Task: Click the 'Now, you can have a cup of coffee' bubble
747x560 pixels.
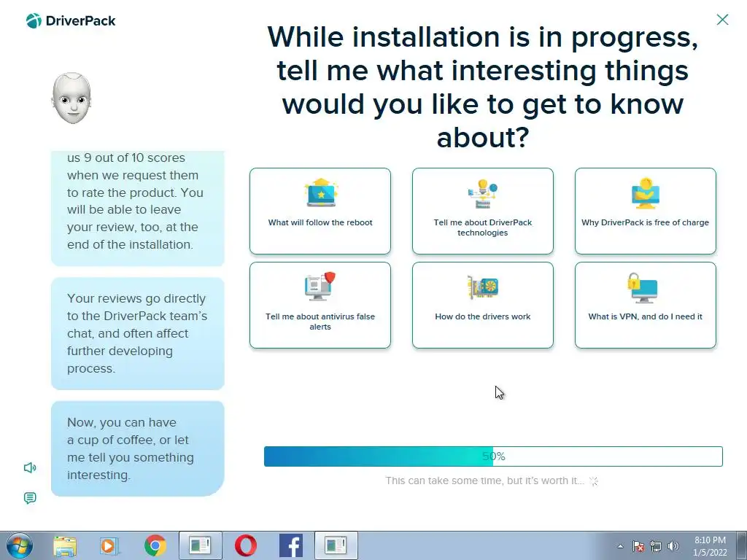Action: [138, 448]
